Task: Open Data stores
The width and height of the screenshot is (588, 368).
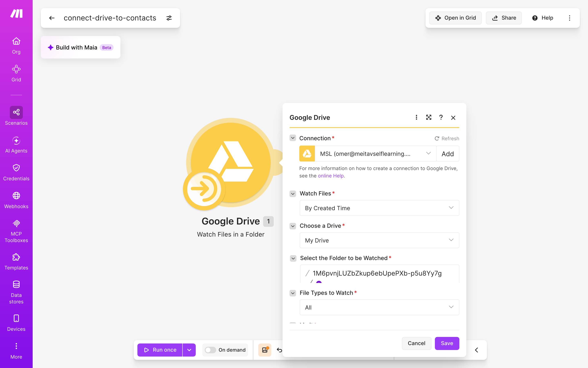Action: coord(16,292)
